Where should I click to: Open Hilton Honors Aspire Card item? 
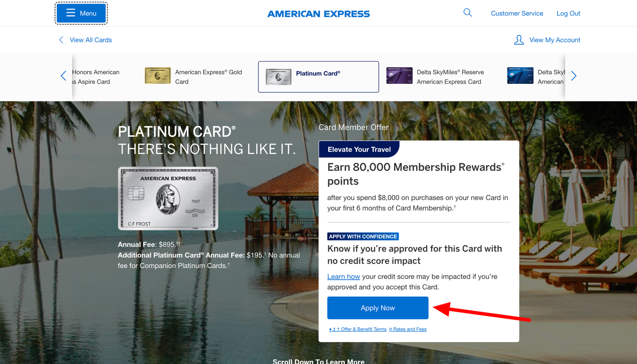[96, 77]
